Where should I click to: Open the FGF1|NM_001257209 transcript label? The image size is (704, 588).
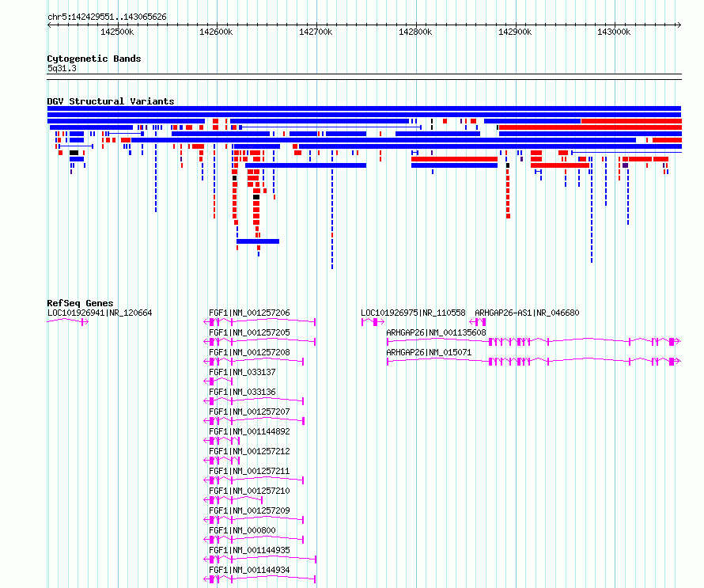249,510
